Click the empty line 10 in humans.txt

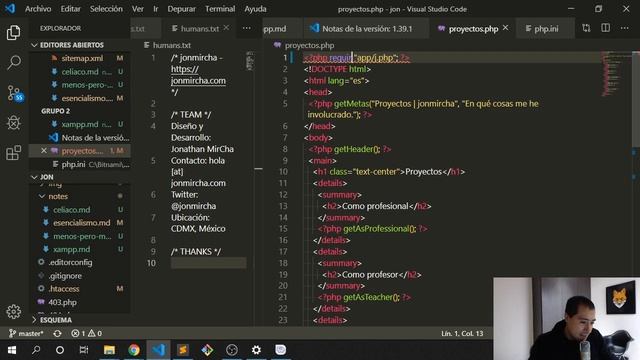click(x=208, y=263)
